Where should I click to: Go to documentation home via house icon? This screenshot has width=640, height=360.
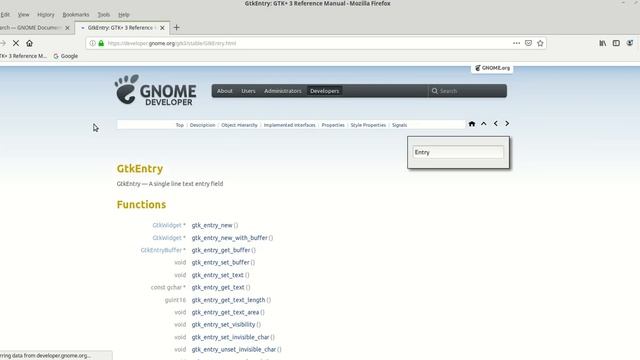click(x=472, y=124)
